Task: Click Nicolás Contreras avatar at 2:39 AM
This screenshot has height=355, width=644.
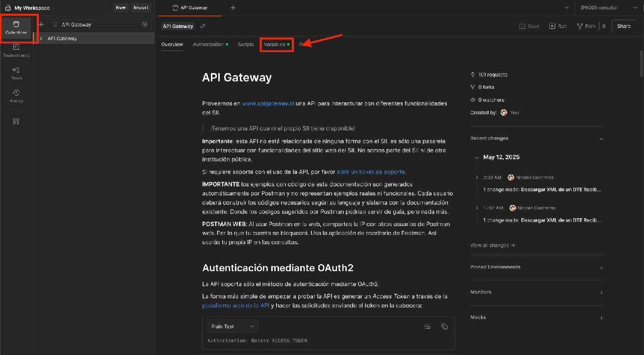Action: 511,177
